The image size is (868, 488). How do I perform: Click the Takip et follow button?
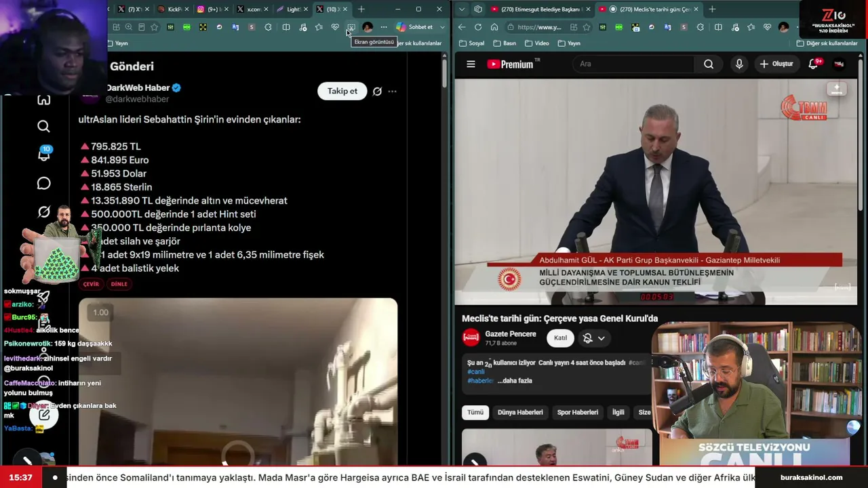[342, 91]
